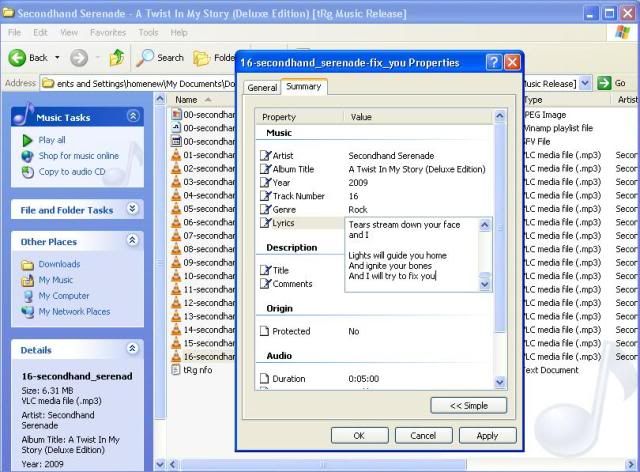Click the Downloads folder icon
Screen dimensions: 640x472
tap(28, 264)
